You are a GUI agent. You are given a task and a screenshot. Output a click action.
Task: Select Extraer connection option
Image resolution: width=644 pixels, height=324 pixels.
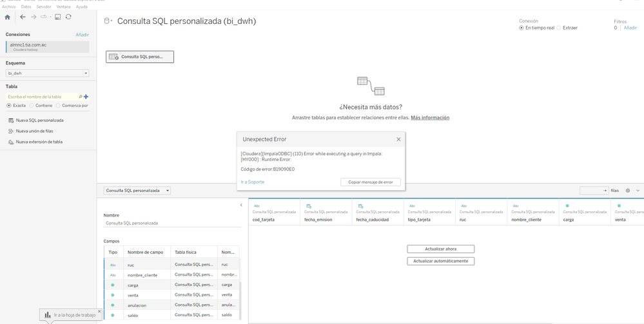coord(558,28)
